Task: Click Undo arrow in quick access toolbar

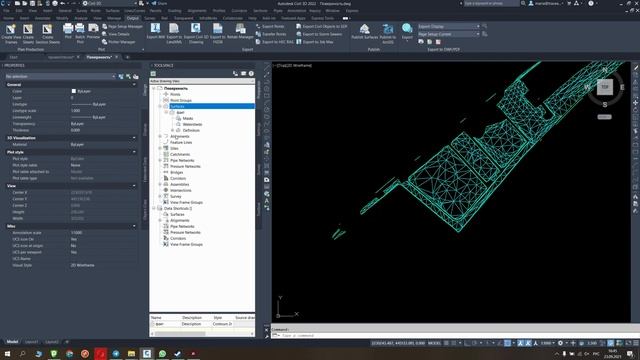Action: click(62, 3)
